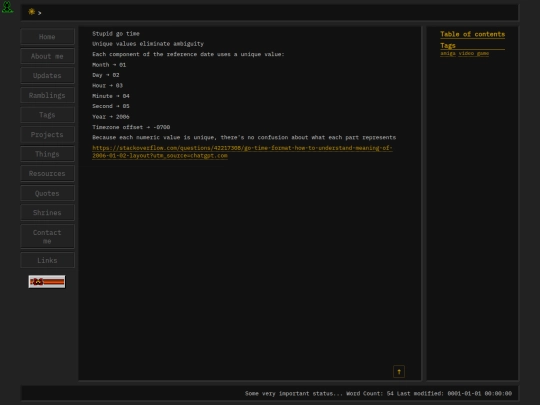
Task: Click the 'Timezone offset → -0700' line
Action: coord(131,127)
